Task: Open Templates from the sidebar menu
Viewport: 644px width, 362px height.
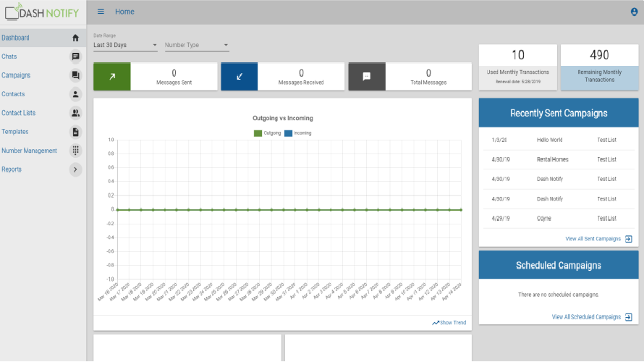Action: (x=15, y=132)
